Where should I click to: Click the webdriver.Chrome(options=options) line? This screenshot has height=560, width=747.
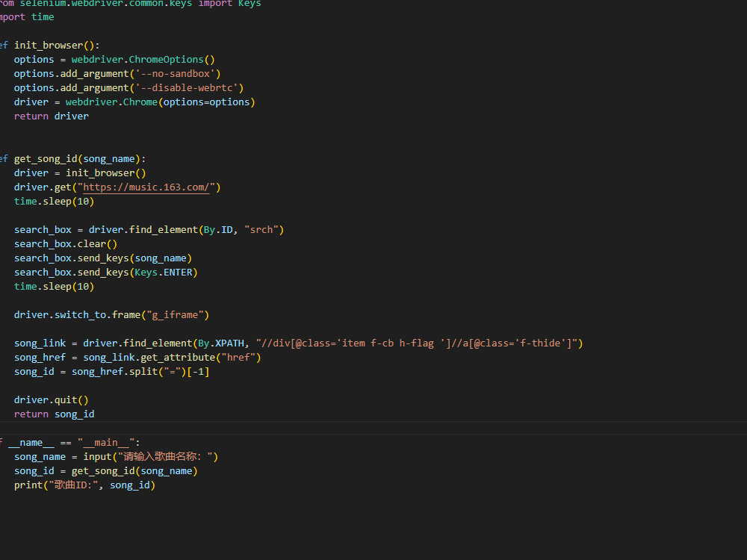134,102
